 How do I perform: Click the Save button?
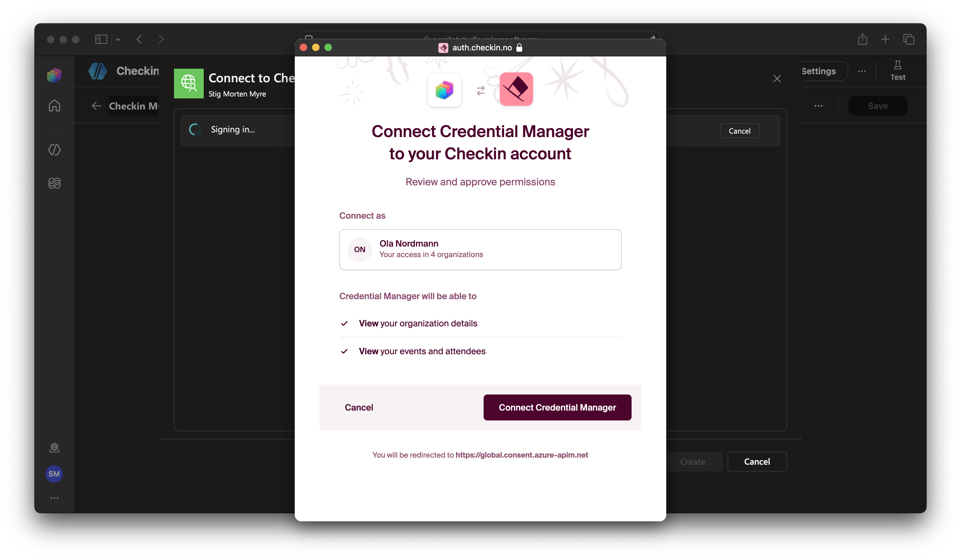click(877, 106)
